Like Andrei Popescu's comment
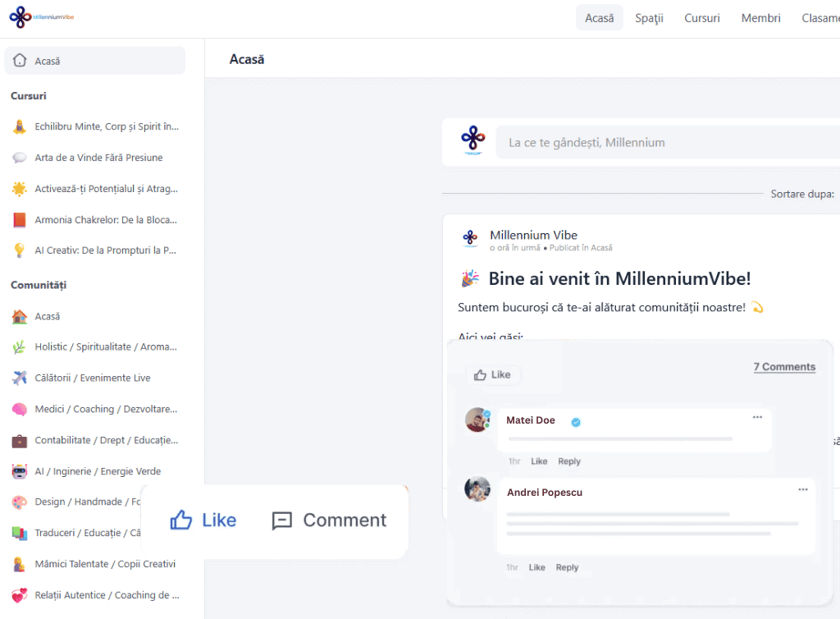 536,567
